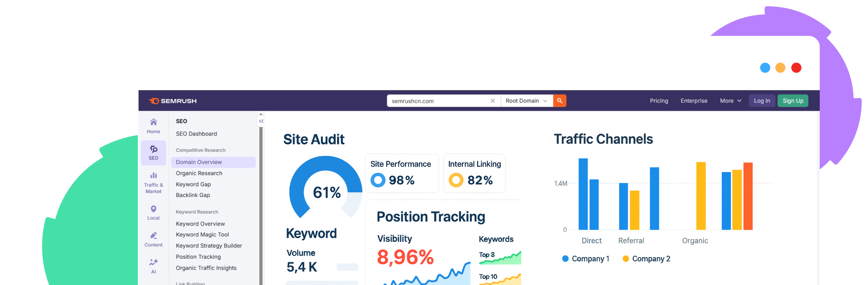This screenshot has height=285, width=868.
Task: Open Keyword Overview
Action: [x=200, y=224]
